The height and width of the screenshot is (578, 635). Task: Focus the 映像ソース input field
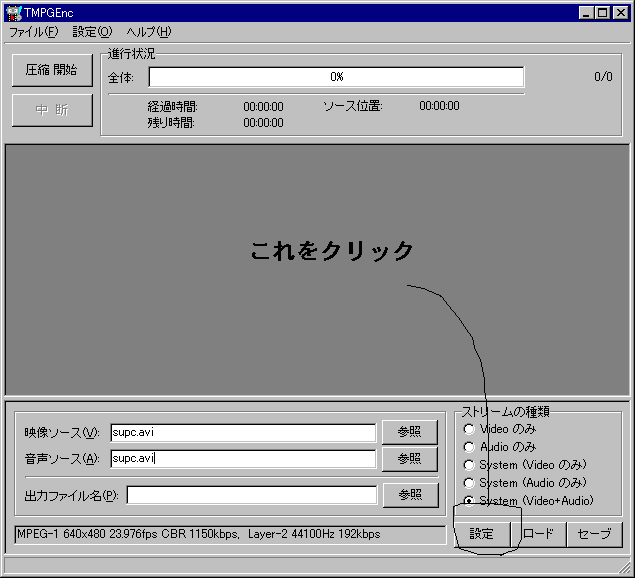243,433
